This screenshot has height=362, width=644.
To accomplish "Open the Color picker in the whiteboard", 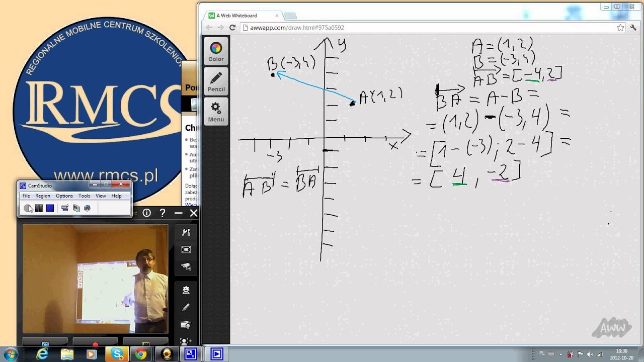I will coord(216,52).
